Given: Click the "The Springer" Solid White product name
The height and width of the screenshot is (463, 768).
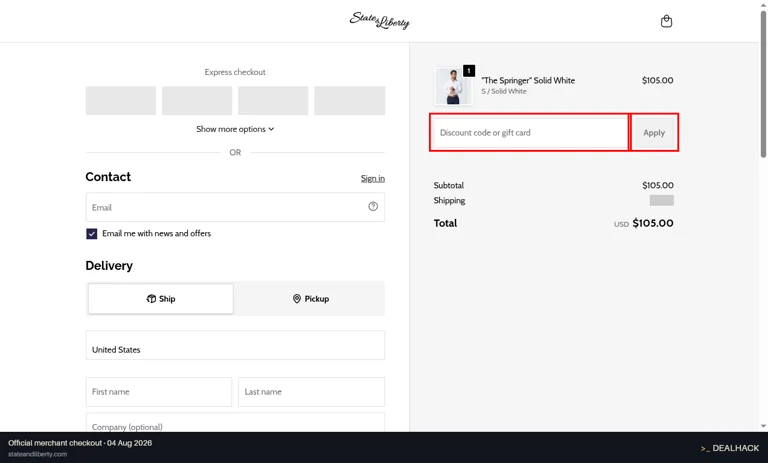Looking at the screenshot, I should point(528,80).
